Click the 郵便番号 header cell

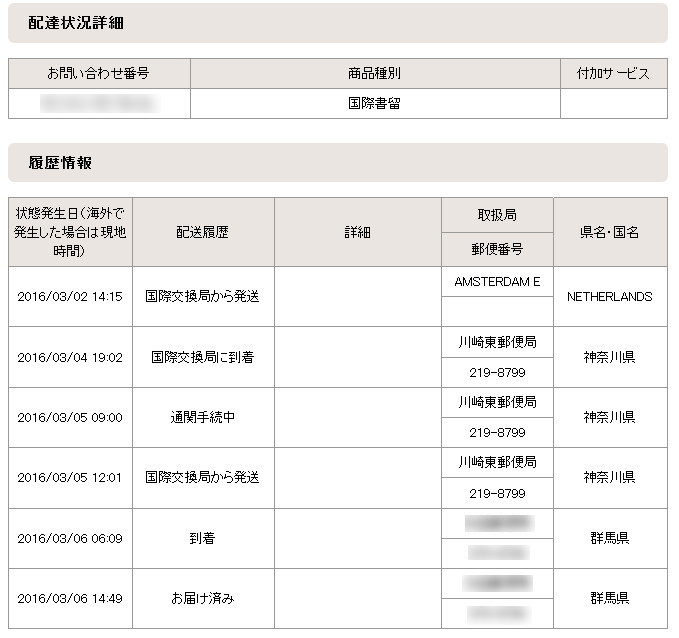[497, 249]
